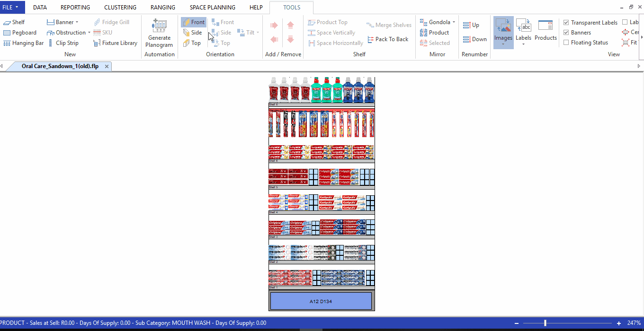Renumber shelves Up
The width and height of the screenshot is (644, 331).
471,25
